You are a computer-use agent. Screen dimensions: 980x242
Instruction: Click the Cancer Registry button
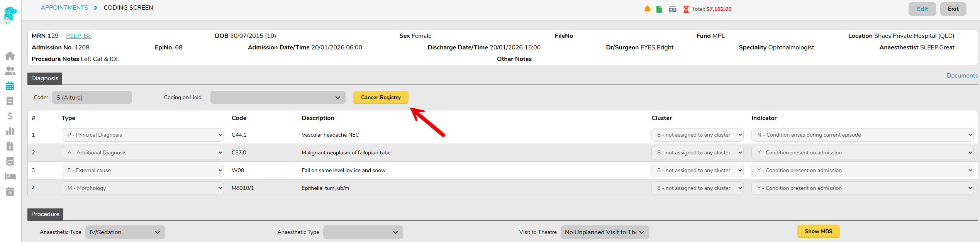pos(381,98)
